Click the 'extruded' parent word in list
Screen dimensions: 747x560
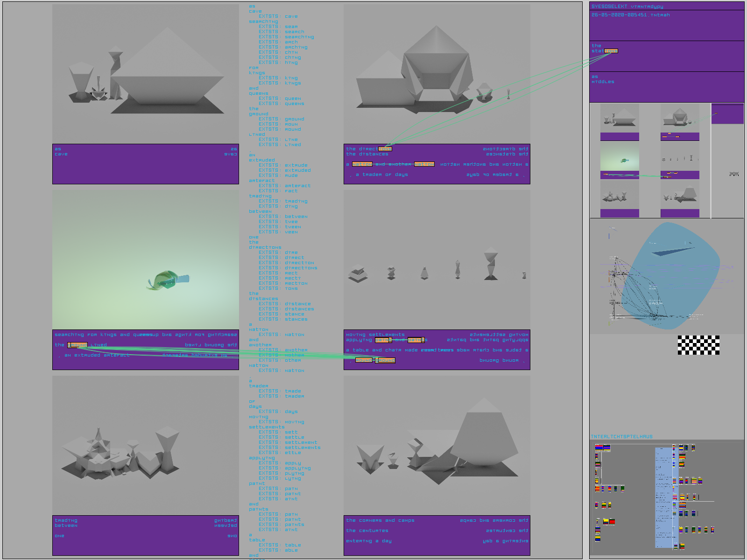261,160
